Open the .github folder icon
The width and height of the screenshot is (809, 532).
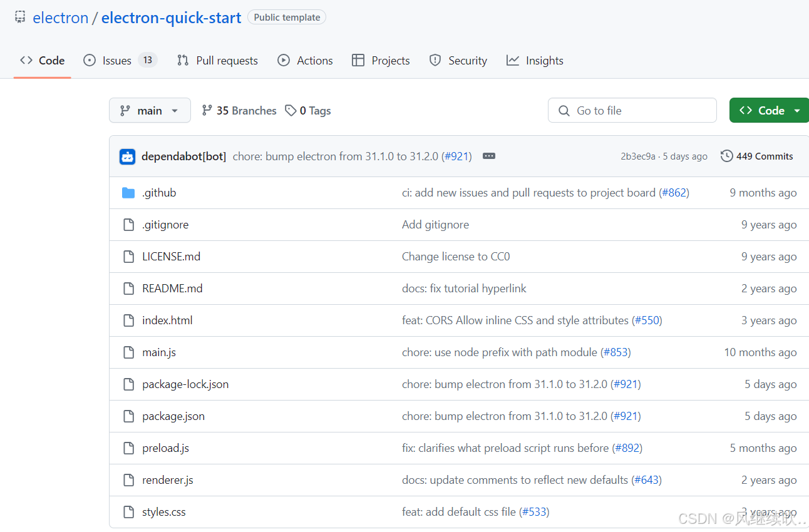click(128, 193)
